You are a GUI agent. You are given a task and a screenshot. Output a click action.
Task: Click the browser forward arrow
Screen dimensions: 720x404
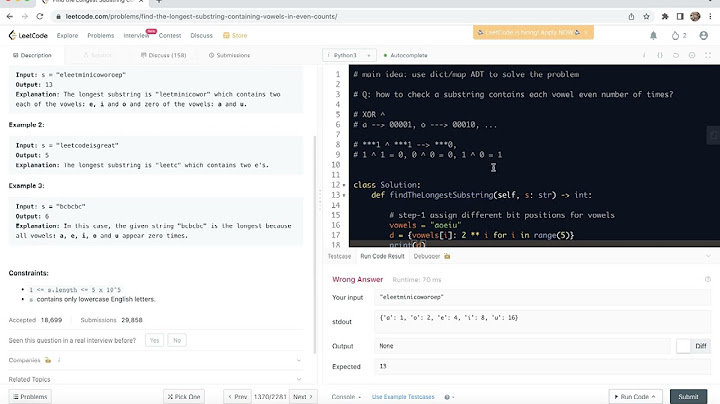coord(25,17)
